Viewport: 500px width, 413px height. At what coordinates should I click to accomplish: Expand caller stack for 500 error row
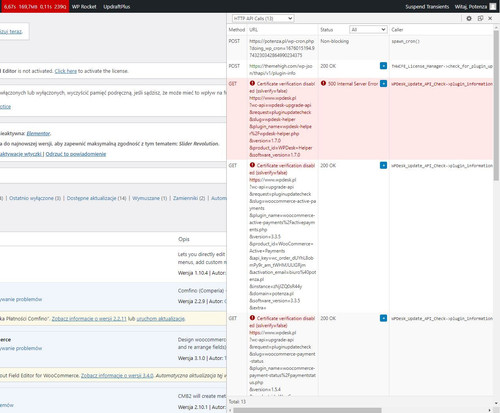[x=383, y=83]
